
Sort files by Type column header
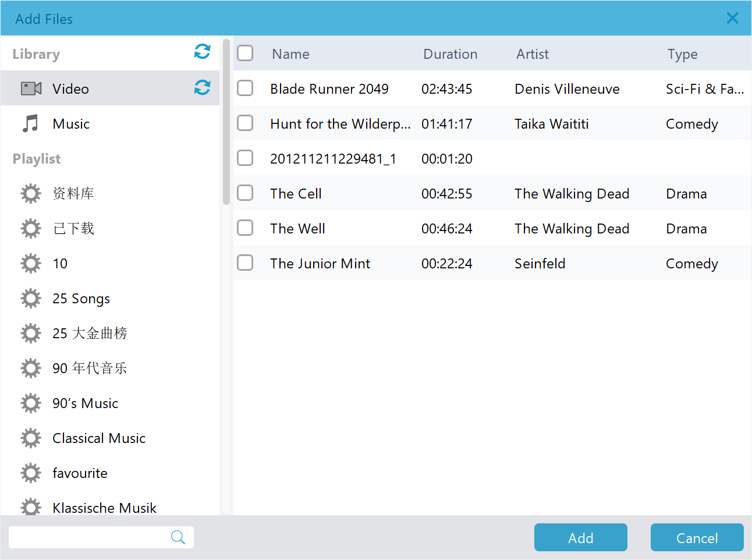click(682, 54)
